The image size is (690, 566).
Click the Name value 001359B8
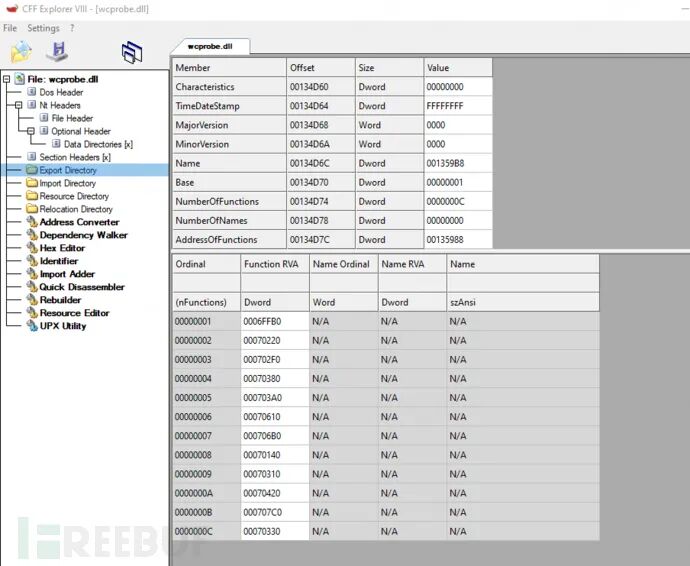[x=458, y=163]
